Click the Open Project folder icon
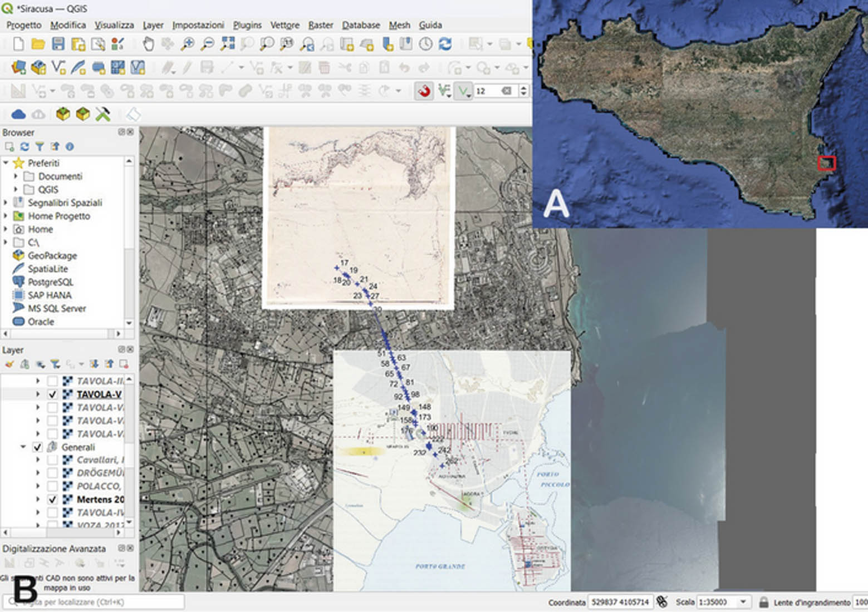Screen dimensions: 868x612 tap(38, 44)
